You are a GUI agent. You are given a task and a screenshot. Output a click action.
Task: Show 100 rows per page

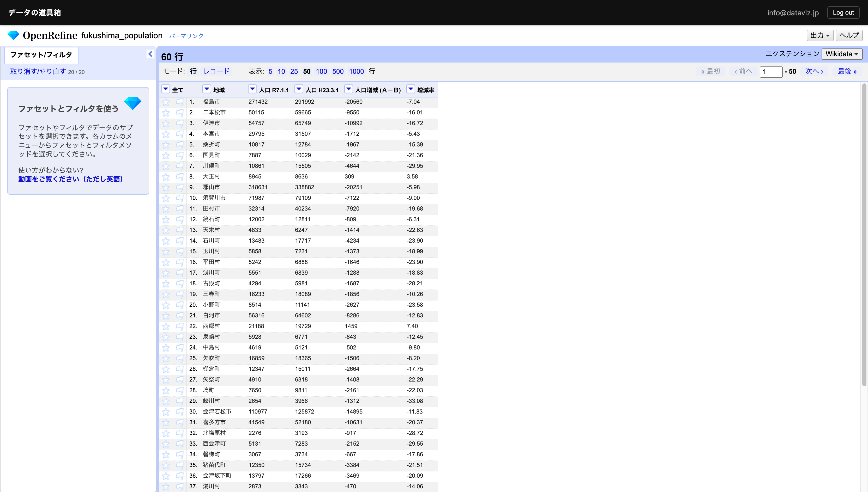pyautogui.click(x=321, y=71)
